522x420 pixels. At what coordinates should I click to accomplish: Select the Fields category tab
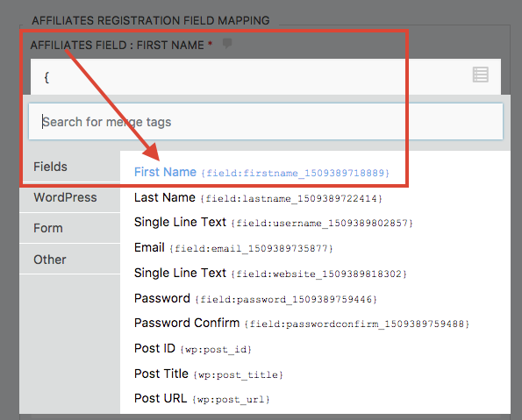[x=70, y=167]
